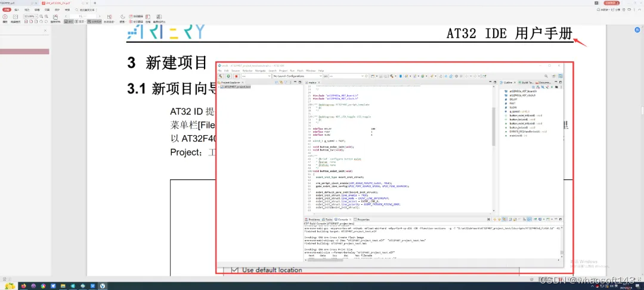Open the No Launch Configurations dropdown
Image resolution: width=644 pixels, height=290 pixels.
[298, 76]
